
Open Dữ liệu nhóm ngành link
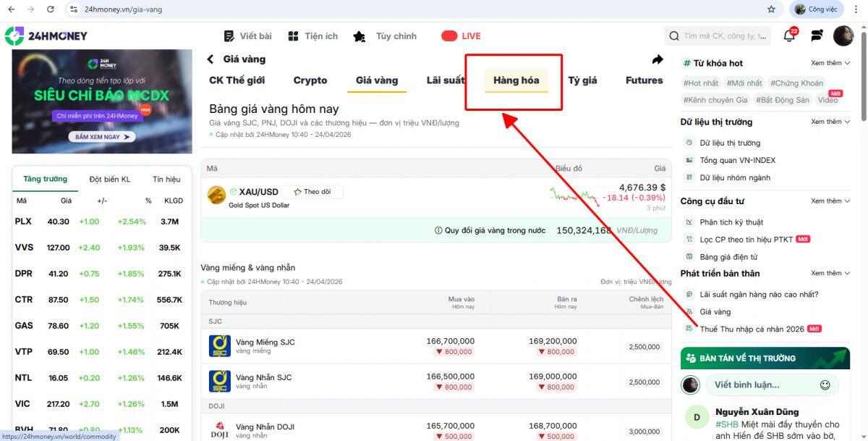point(735,177)
